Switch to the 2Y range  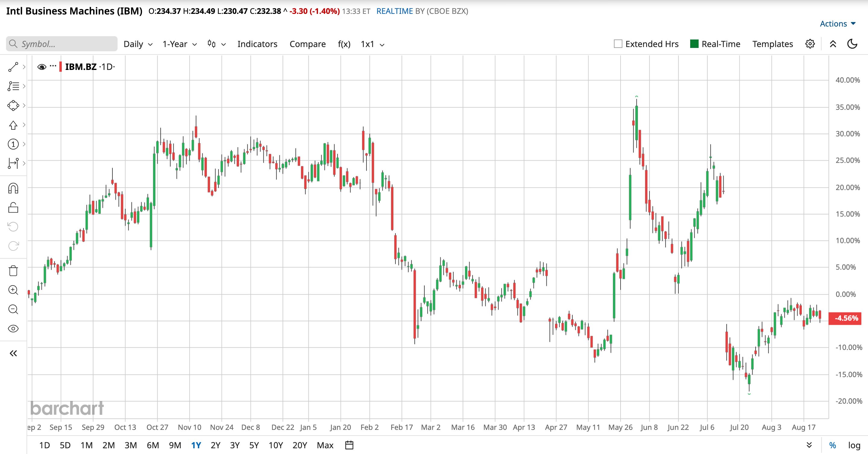[215, 445]
